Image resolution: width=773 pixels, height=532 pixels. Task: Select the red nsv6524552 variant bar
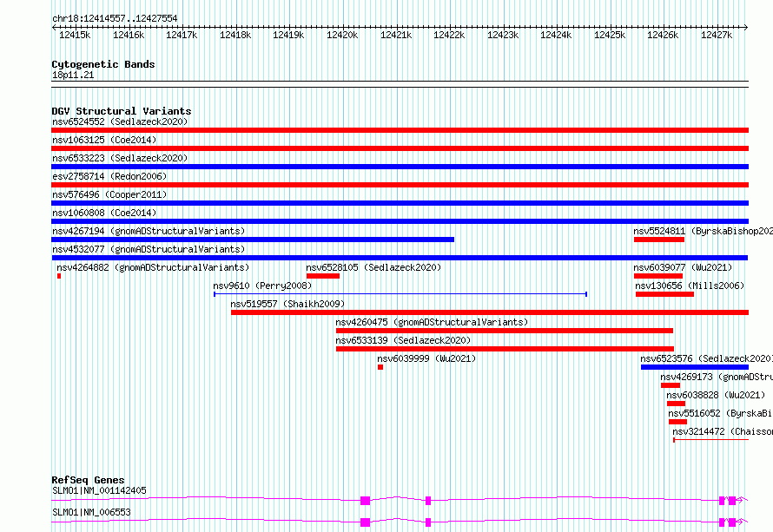tap(400, 130)
